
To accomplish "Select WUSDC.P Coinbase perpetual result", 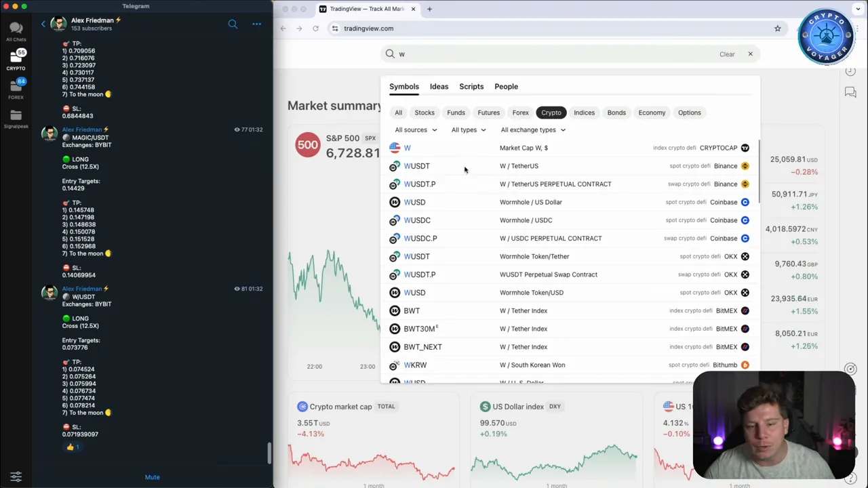I will pyautogui.click(x=570, y=239).
